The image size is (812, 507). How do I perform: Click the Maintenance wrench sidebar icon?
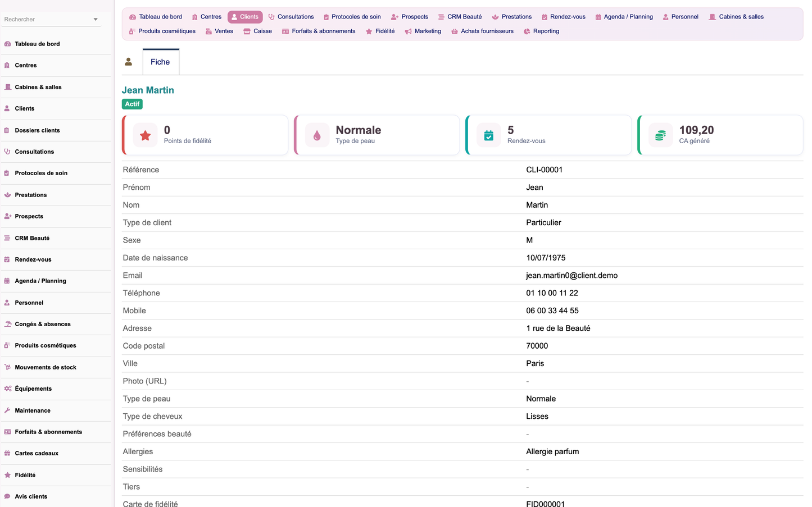pos(7,410)
